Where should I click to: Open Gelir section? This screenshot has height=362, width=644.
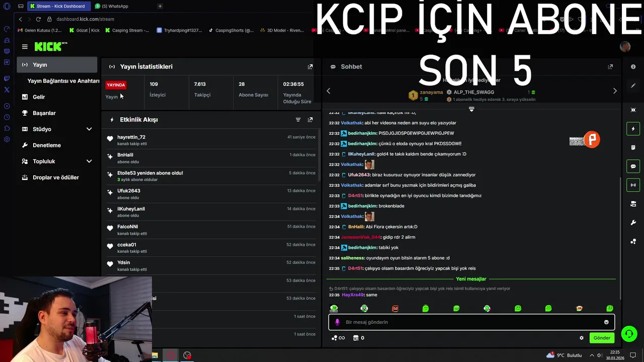(57, 97)
